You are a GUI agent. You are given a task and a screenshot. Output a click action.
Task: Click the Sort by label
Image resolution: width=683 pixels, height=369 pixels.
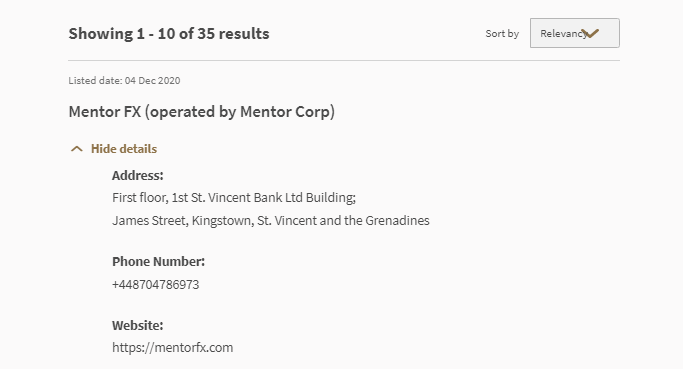[502, 34]
